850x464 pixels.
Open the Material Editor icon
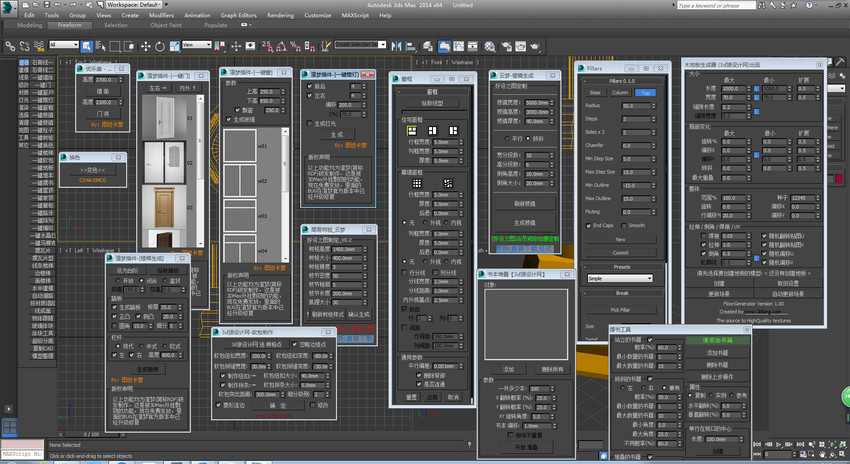(x=490, y=46)
